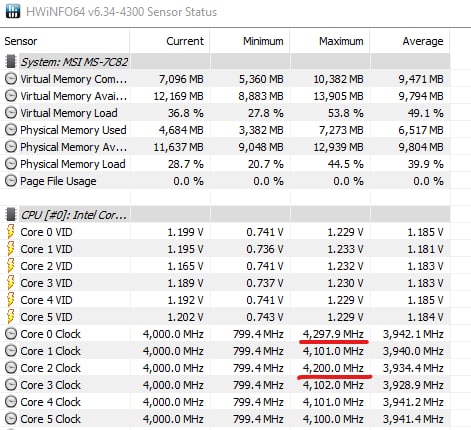Select the Core 4 Clock sensor label
The width and height of the screenshot is (471, 430).
point(50,402)
